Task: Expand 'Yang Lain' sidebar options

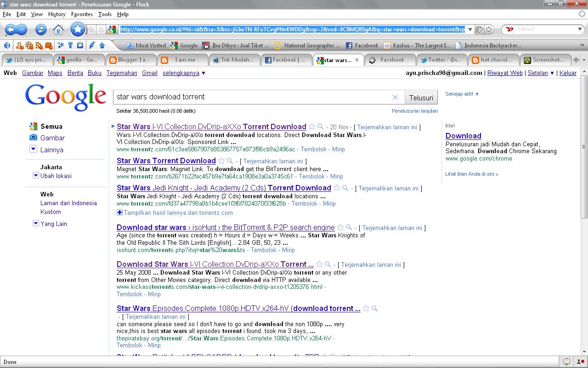Action: click(36, 224)
